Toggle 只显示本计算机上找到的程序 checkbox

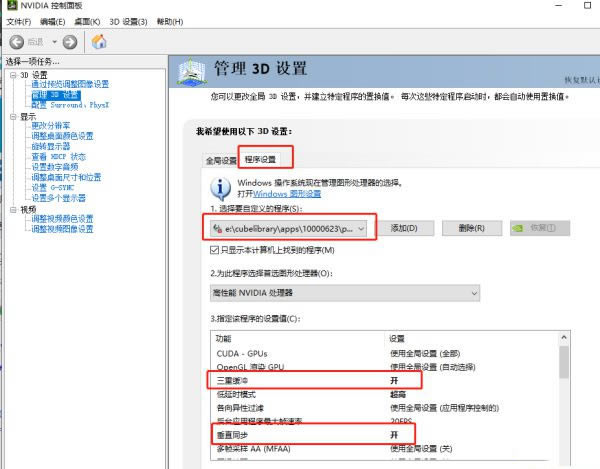(215, 250)
